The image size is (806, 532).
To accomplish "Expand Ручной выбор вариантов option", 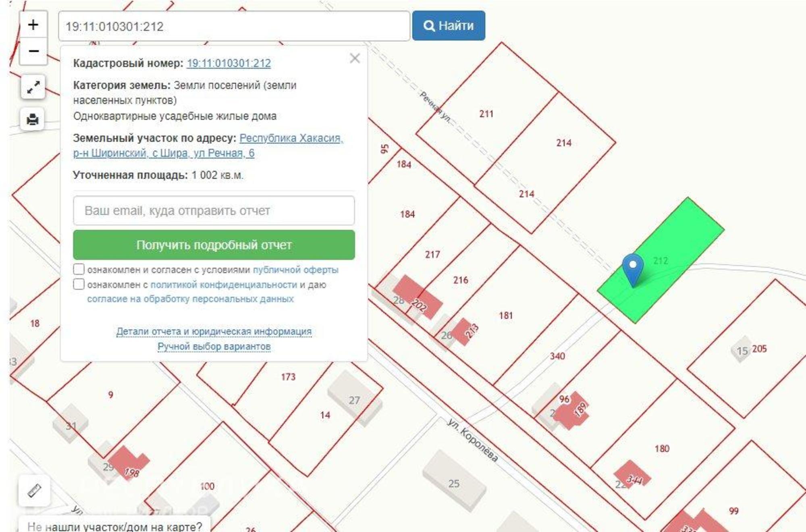I will tap(214, 347).
